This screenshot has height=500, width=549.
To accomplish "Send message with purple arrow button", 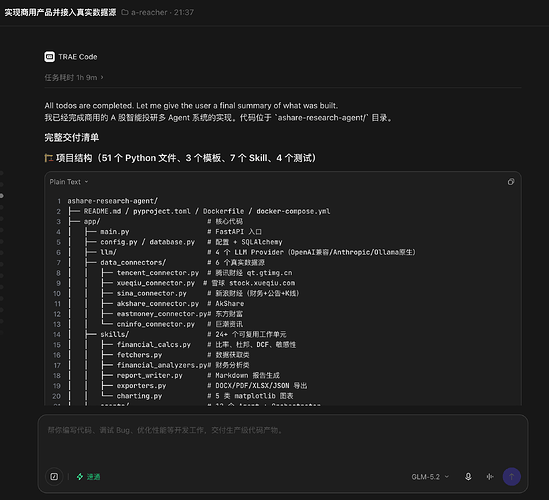I will pos(512,477).
